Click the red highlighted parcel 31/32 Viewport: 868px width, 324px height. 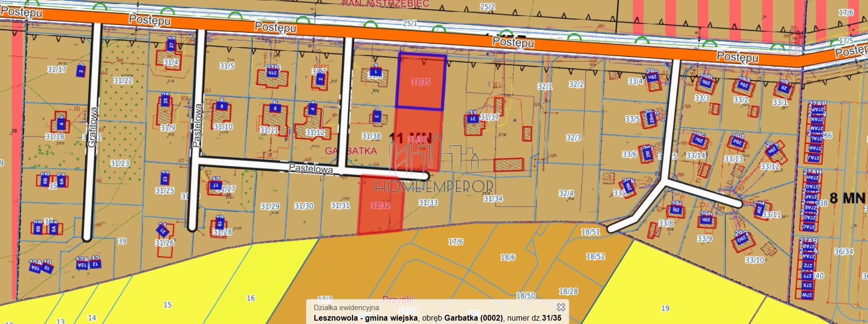380,205
